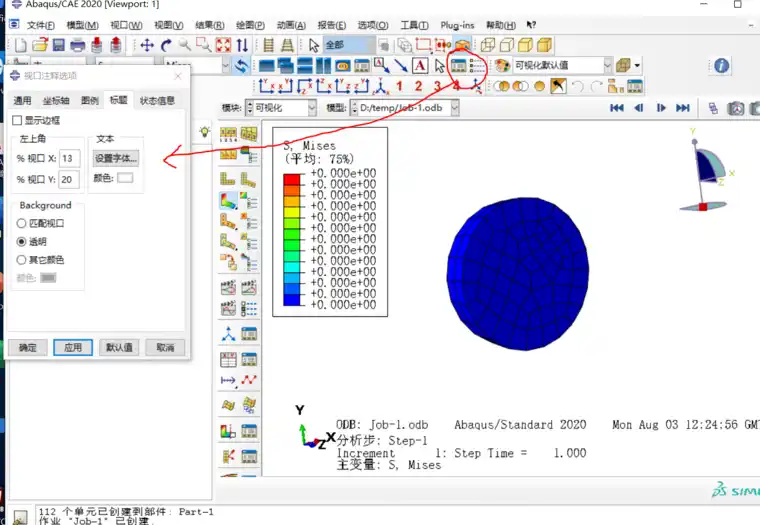Click the create XY data icon
The height and width of the screenshot is (525, 760).
[228, 359]
